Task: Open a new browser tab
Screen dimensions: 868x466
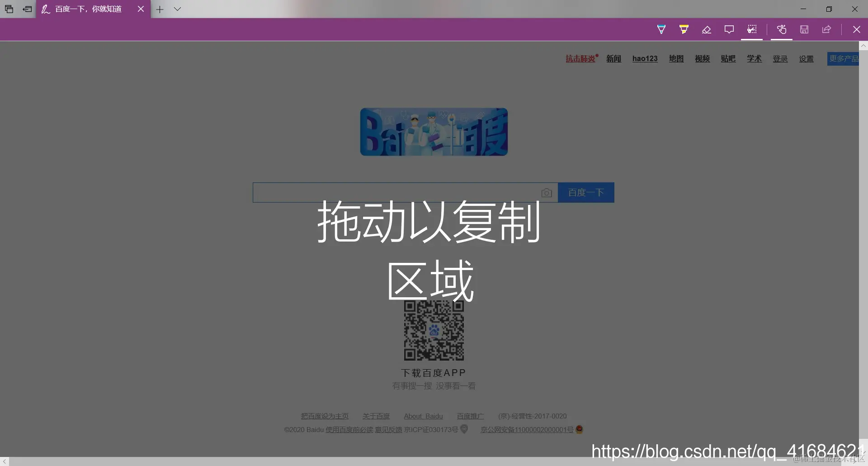Action: coord(160,9)
